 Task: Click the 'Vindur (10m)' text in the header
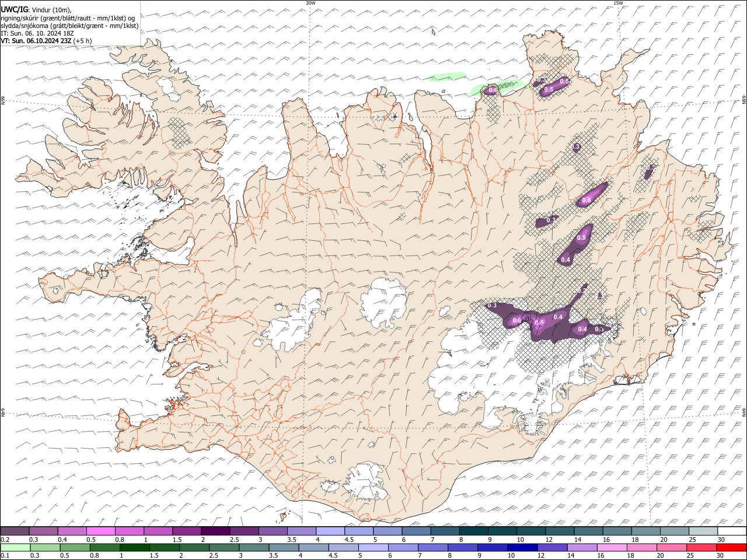[51, 10]
